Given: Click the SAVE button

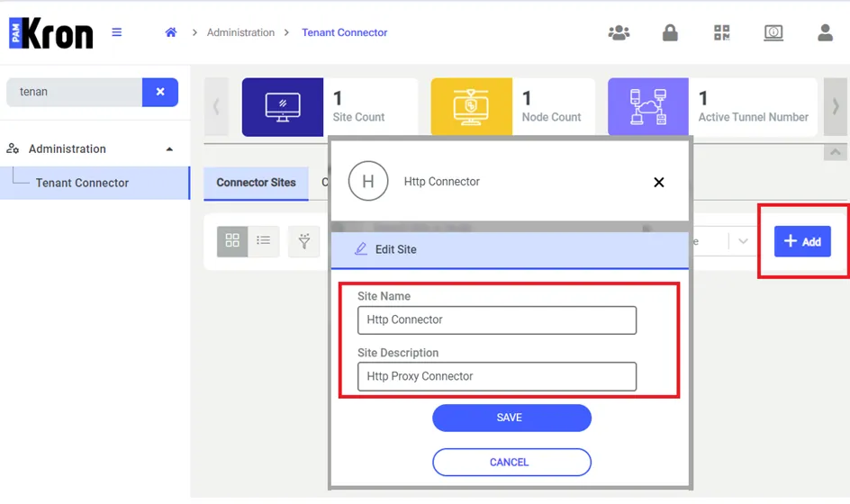Looking at the screenshot, I should pos(511,418).
